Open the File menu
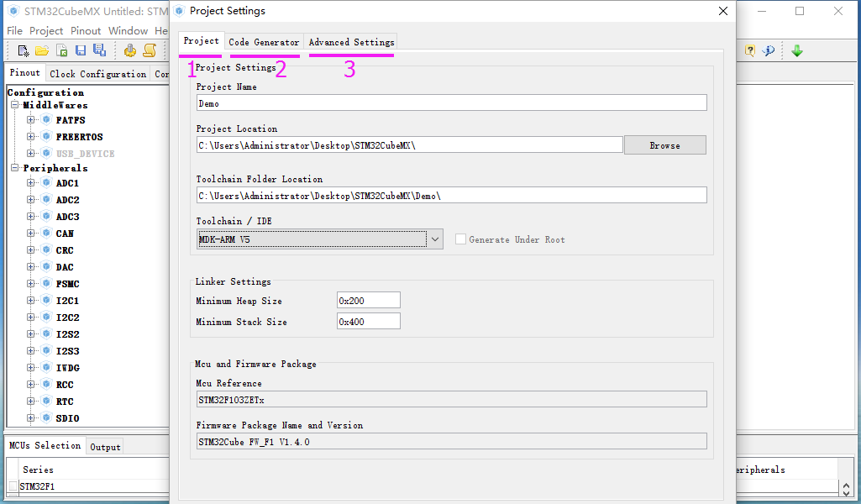 15,31
